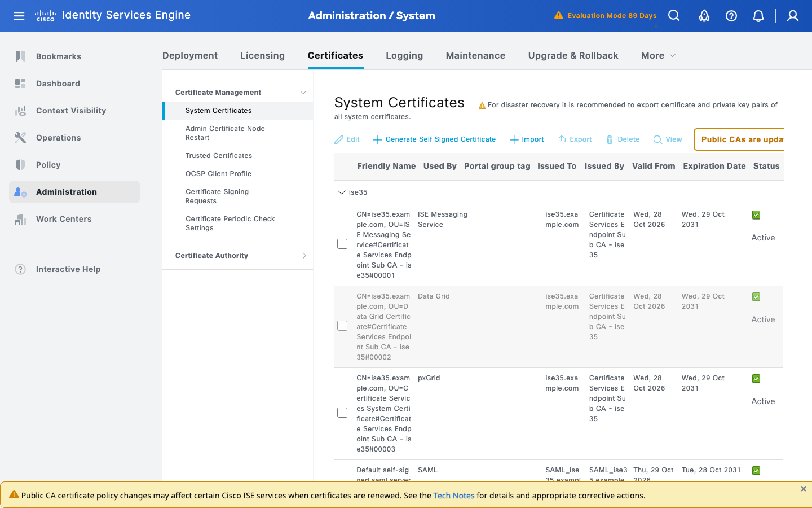
Task: Switch to the Maintenance tab
Action: click(475, 55)
